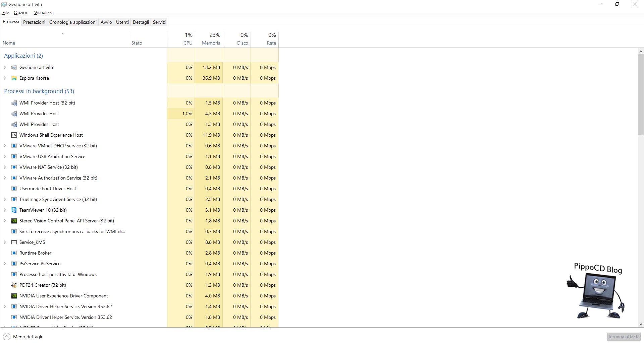Viewport: 644px width, 346px height.
Task: Expand TeamViewer 10 process row
Action: point(5,210)
